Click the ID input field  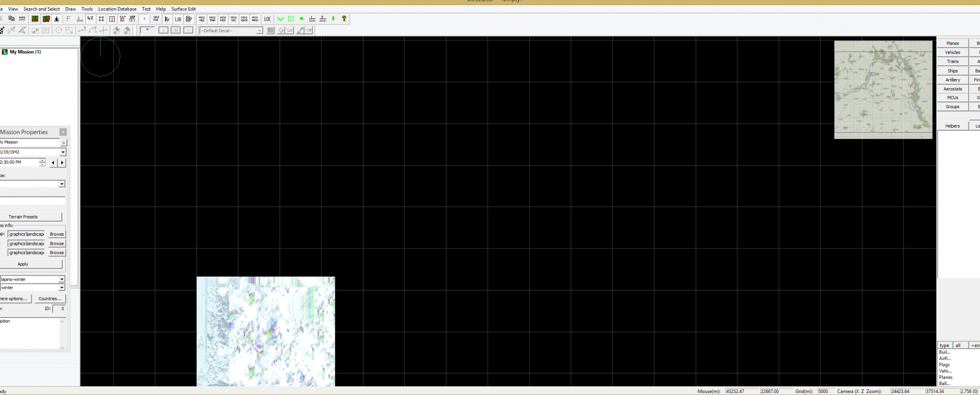pyautogui.click(x=59, y=309)
